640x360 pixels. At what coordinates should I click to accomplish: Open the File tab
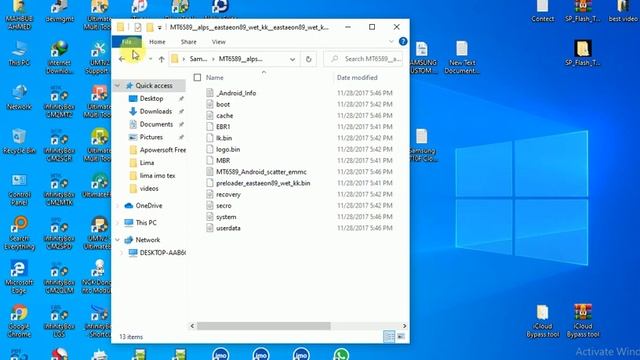[127, 42]
